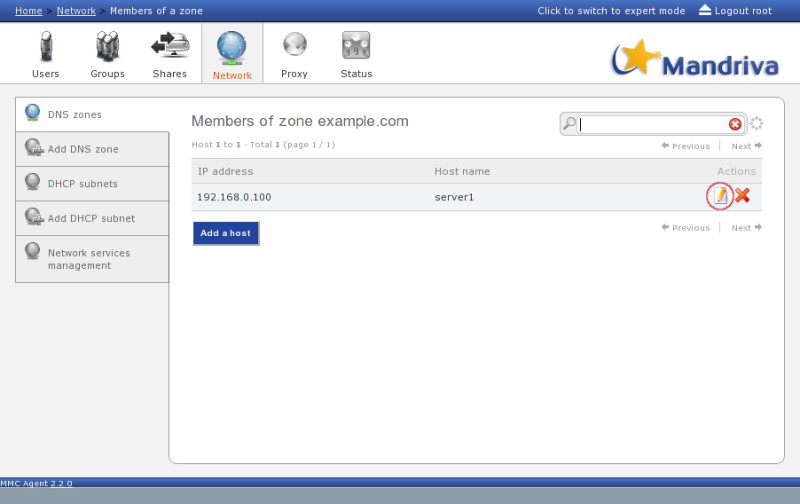Screen dimensions: 800x504
Task: Click the upper Next pagination link
Action: [x=746, y=146]
